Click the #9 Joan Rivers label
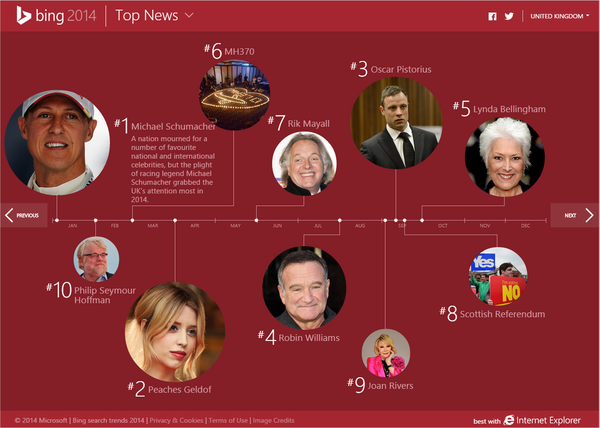This screenshot has width=600, height=428. point(380,385)
